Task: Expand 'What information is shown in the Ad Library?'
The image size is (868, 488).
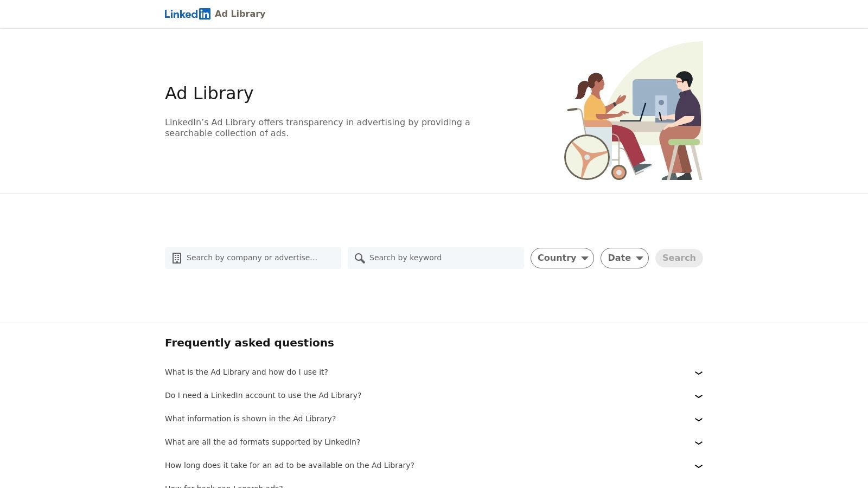Action: click(698, 419)
